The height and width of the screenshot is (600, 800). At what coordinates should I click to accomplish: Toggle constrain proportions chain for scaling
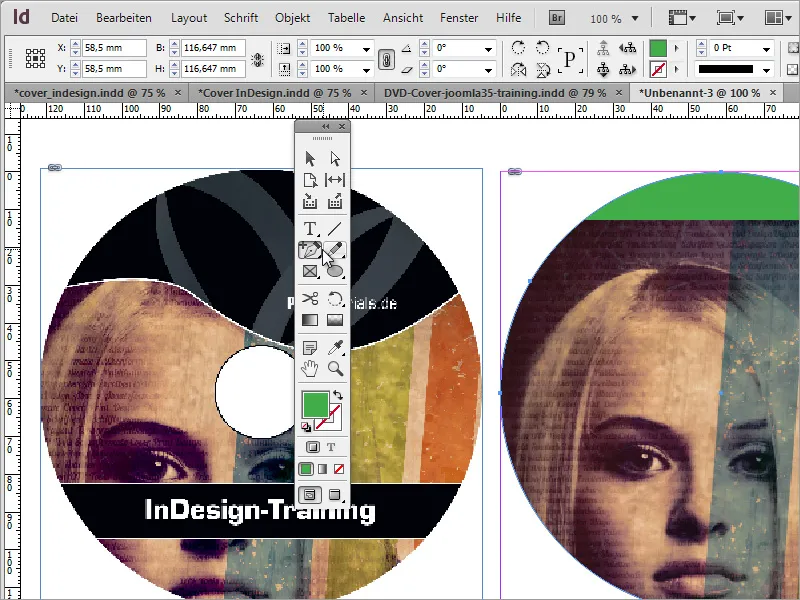click(x=386, y=60)
